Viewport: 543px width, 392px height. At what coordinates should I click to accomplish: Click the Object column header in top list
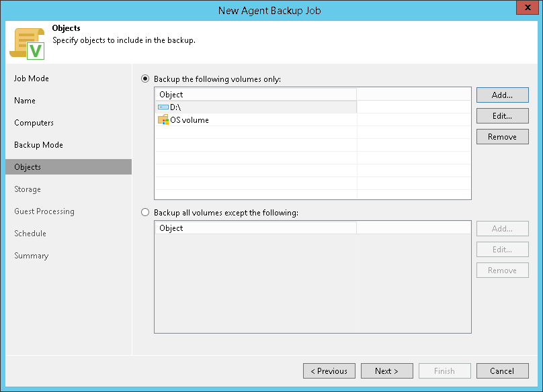click(x=255, y=95)
